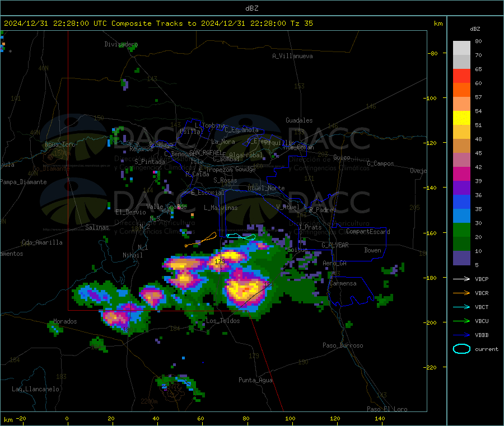Select the 20-30 dBZ green color swatch
The image size is (504, 426).
pyautogui.click(x=461, y=230)
